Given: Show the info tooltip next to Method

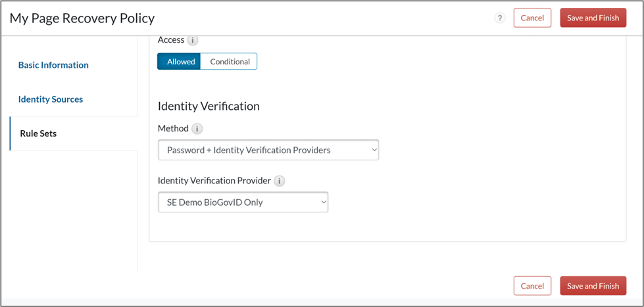Looking at the screenshot, I should 197,129.
